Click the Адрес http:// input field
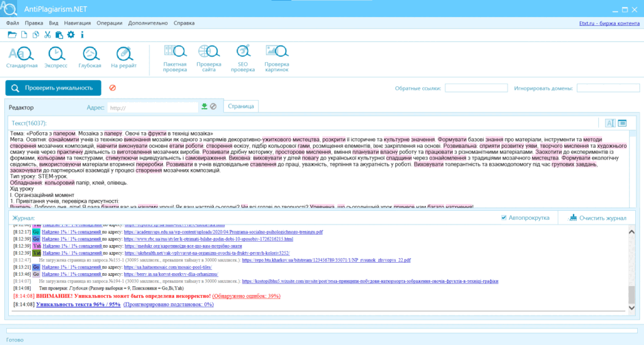Image resolution: width=644 pixels, height=345 pixels. 153,107
